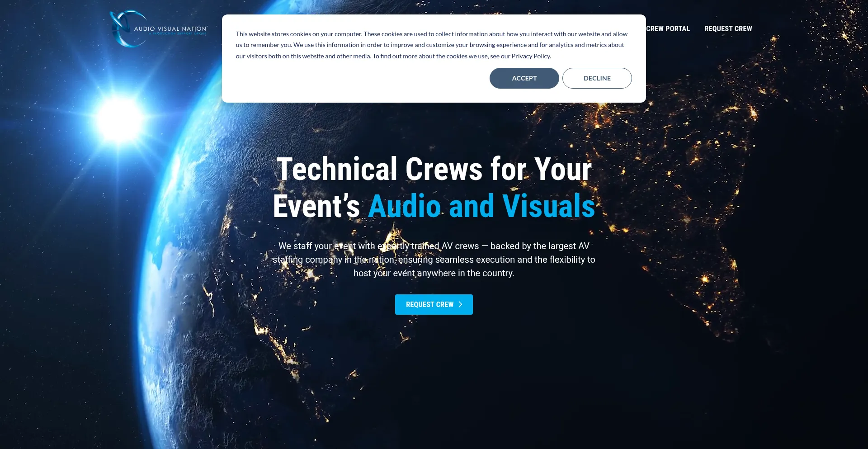Image resolution: width=868 pixels, height=449 pixels.
Task: Click the "Technical Crews for Your" headline line
Action: point(434,170)
